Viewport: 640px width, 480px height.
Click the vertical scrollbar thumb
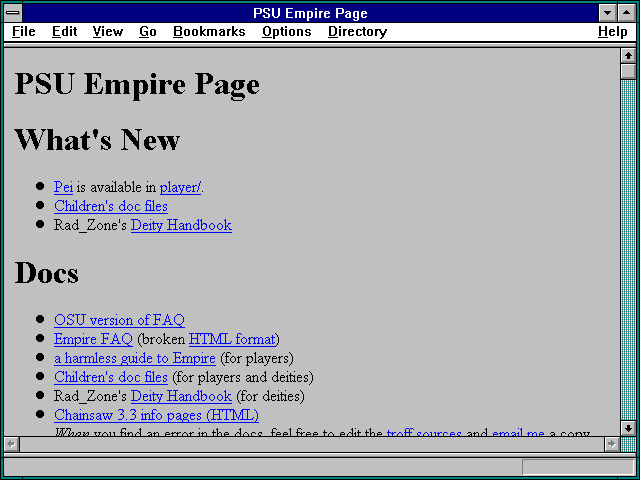(x=628, y=71)
